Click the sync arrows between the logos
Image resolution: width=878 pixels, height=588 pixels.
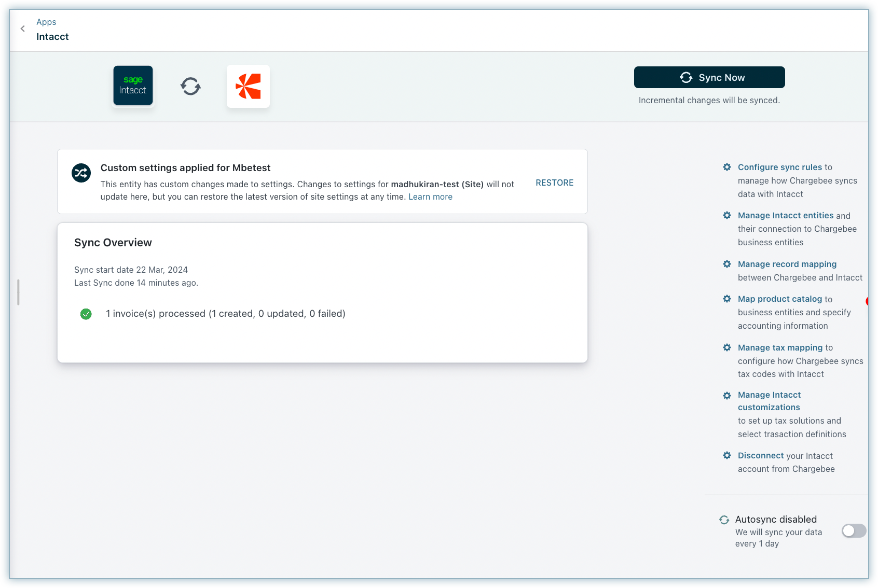pyautogui.click(x=190, y=86)
